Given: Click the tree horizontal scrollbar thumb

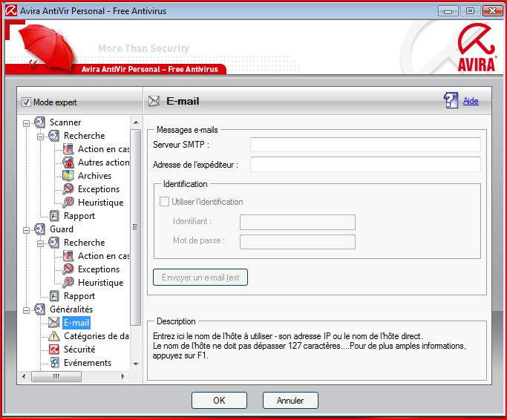Looking at the screenshot, I should pyautogui.click(x=56, y=376).
